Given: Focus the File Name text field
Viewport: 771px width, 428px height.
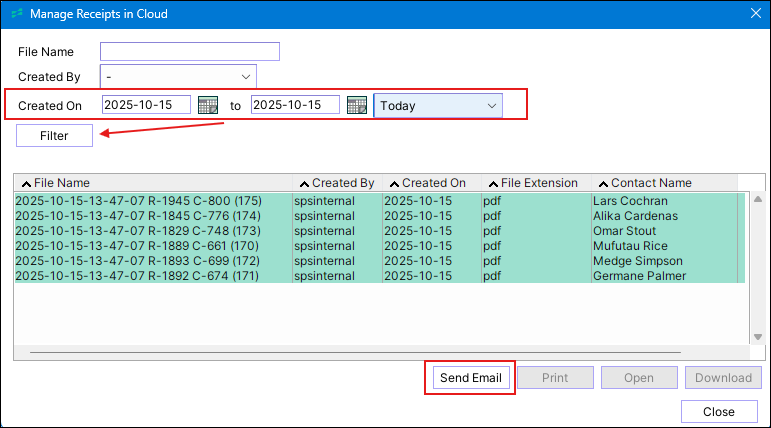Looking at the screenshot, I should tap(189, 52).
